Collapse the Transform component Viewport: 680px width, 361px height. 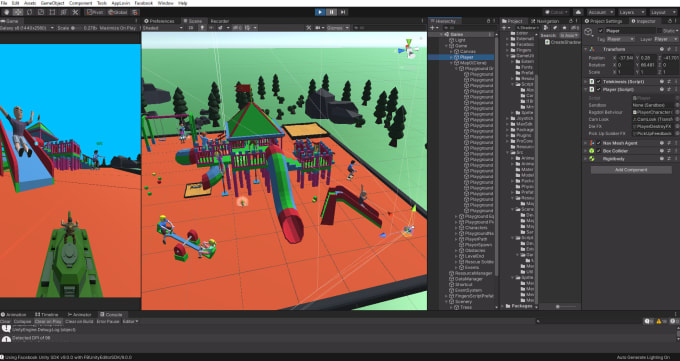[x=586, y=49]
